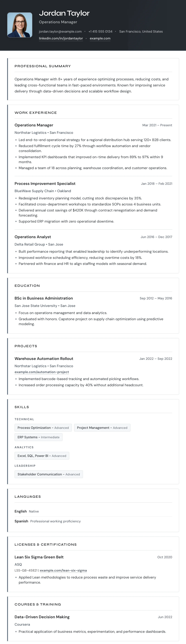Click the BSc in Business Administration title
The height and width of the screenshot is (644, 186).
pyautogui.click(x=44, y=298)
